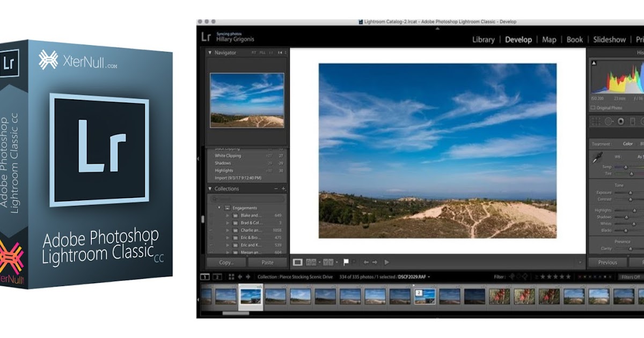
Task: Click the Lr logo in Lightroom's identity plate
Action: [206, 36]
